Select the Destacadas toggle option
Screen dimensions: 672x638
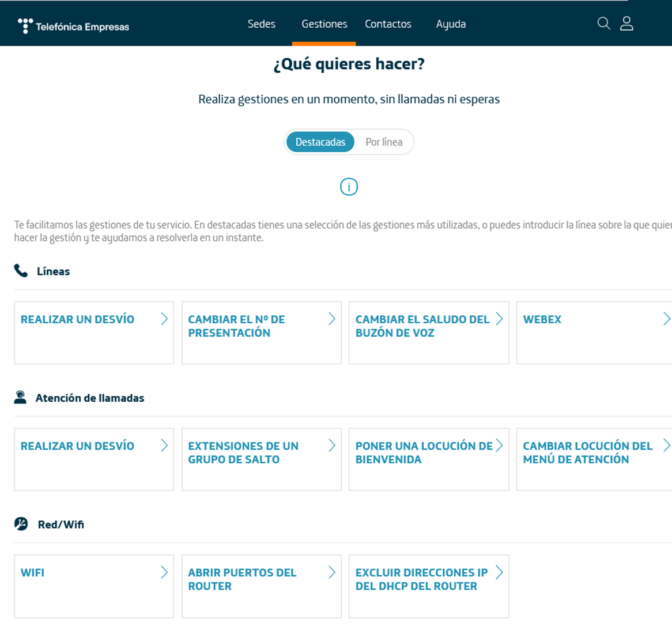(320, 142)
